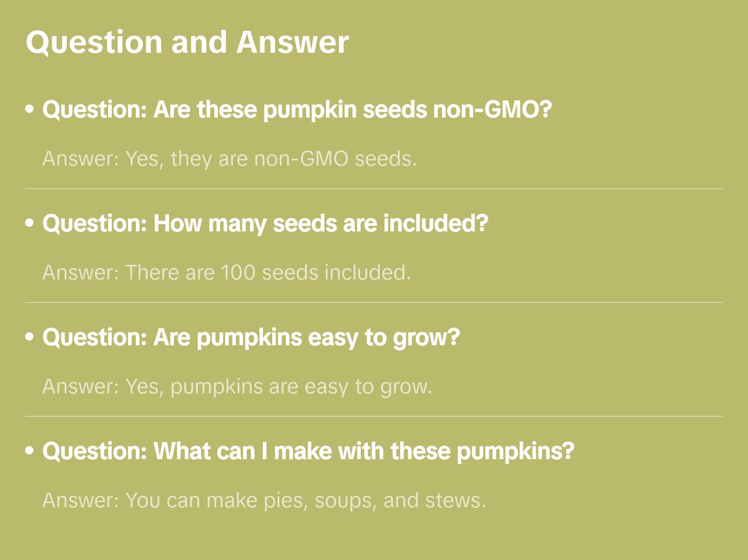748x560 pixels.
Task: Click the bullet beside "easy to grow" question
Action: click(x=30, y=337)
